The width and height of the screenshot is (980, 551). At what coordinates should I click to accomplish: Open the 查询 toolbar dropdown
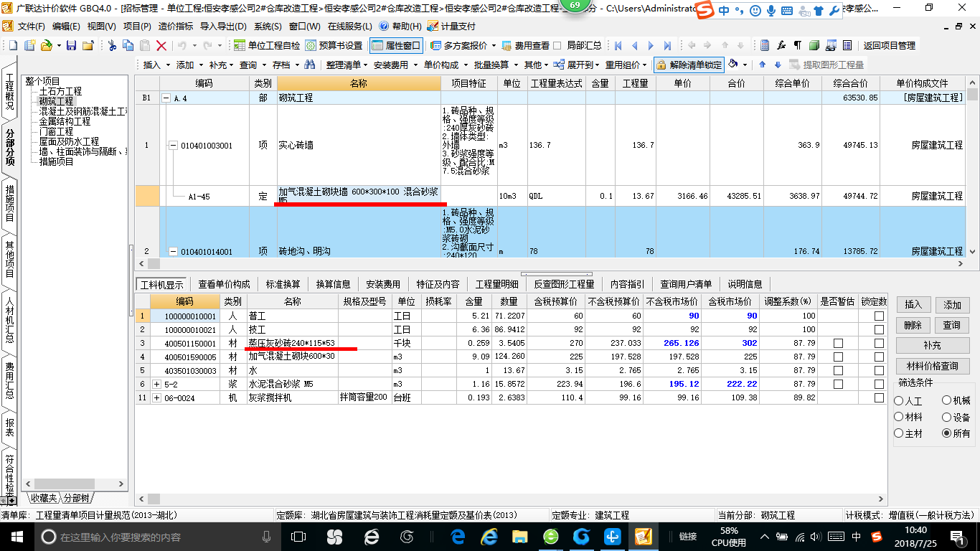(252, 65)
